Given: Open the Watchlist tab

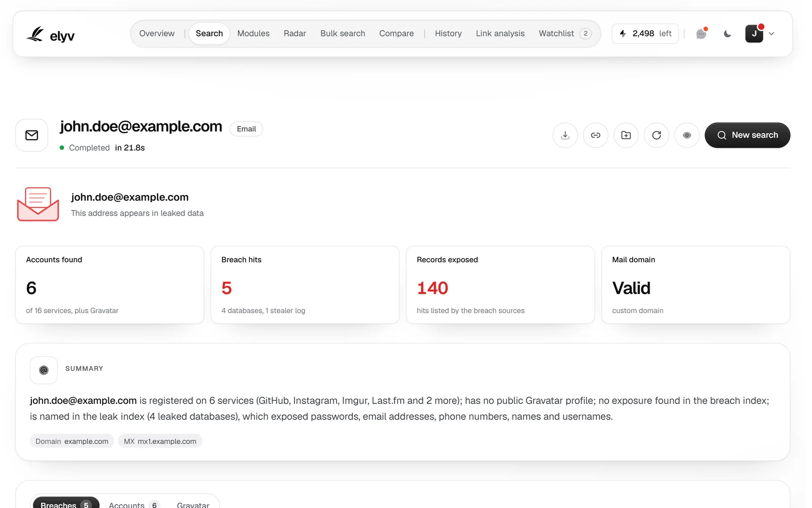Looking at the screenshot, I should click(565, 34).
